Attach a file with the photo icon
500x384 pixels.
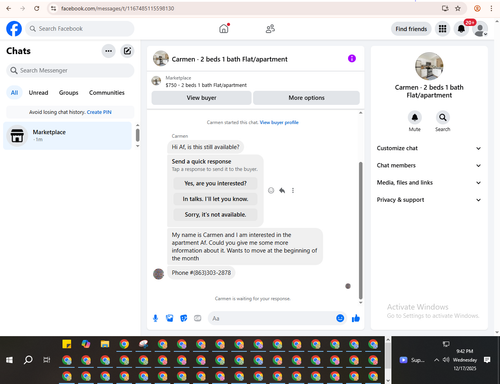170,318
